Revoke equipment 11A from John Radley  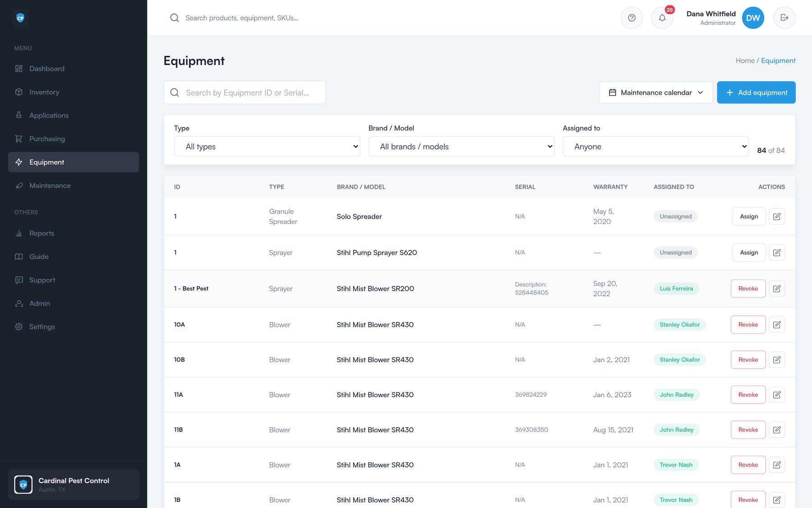point(748,395)
